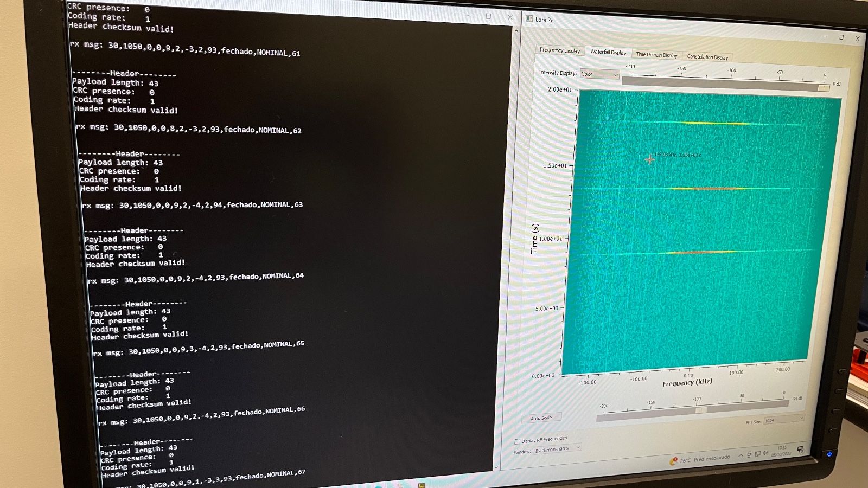Click the volume speaker tray icon
This screenshot has width=868, height=488.
tap(765, 453)
